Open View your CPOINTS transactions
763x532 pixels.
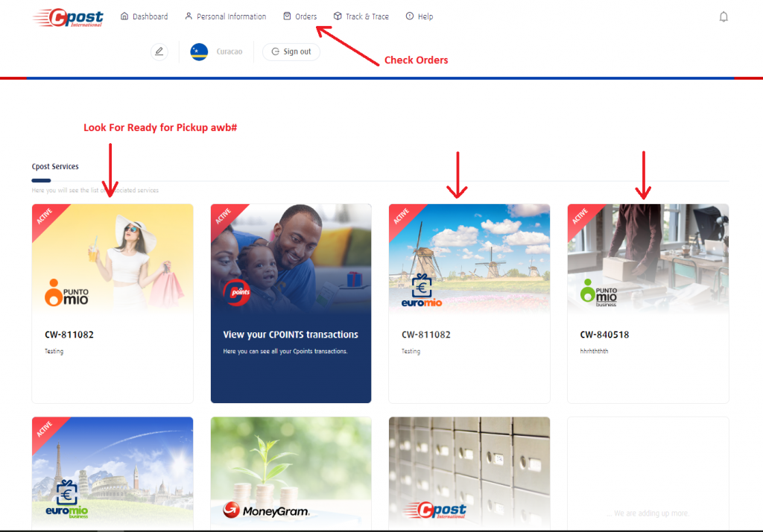pyautogui.click(x=291, y=335)
